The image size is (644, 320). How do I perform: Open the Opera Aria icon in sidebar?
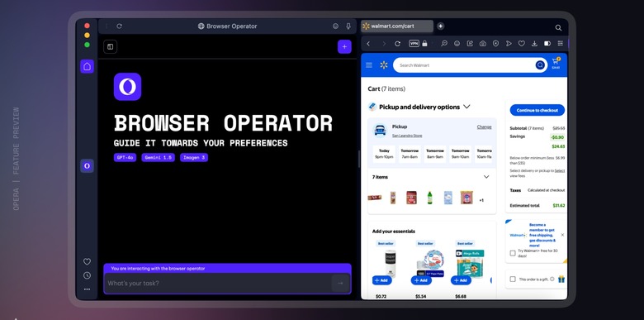tap(87, 165)
